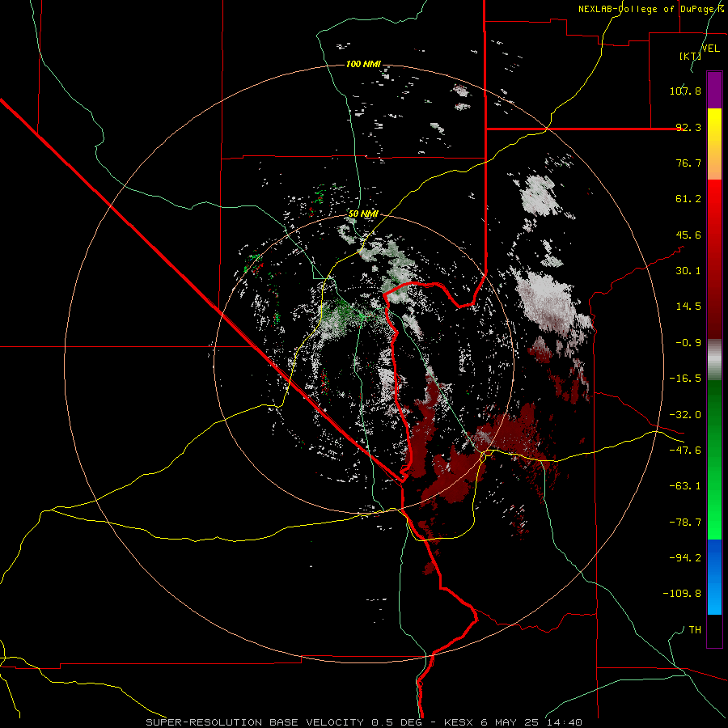Click the "100 NMI" range ring label
Image resolution: width=728 pixels, height=728 pixels.
pos(363,64)
